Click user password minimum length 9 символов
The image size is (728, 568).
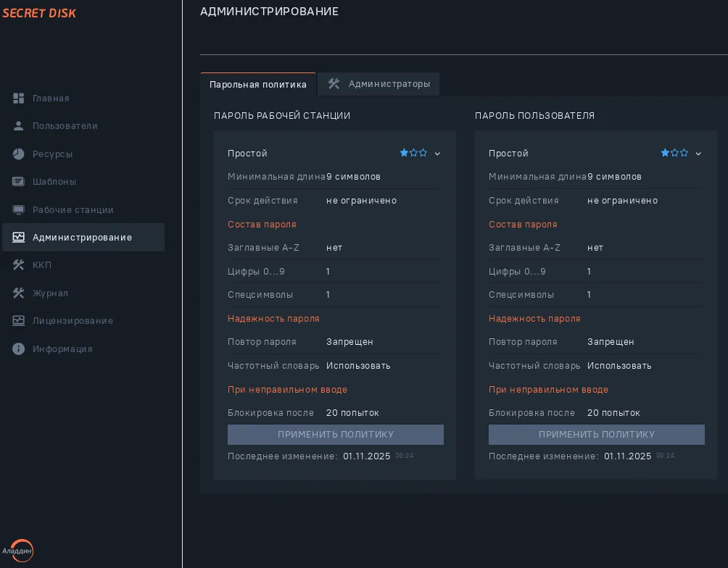coord(614,177)
